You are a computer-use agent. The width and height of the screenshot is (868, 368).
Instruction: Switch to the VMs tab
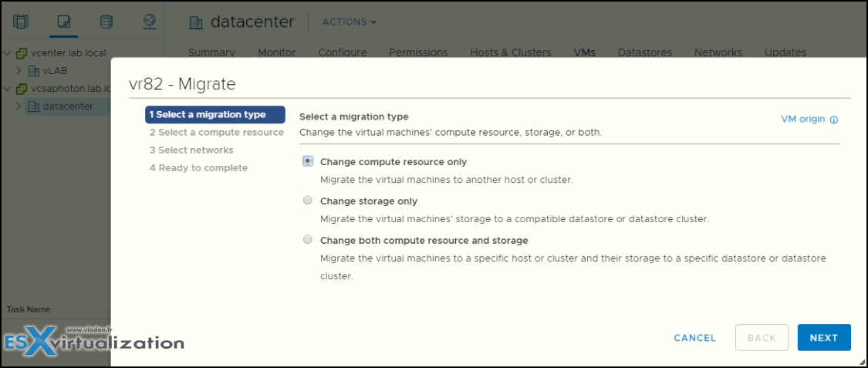(584, 52)
